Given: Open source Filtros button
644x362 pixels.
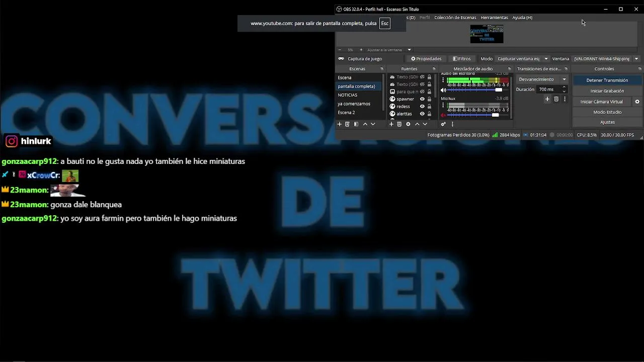Looking at the screenshot, I should pyautogui.click(x=462, y=59).
